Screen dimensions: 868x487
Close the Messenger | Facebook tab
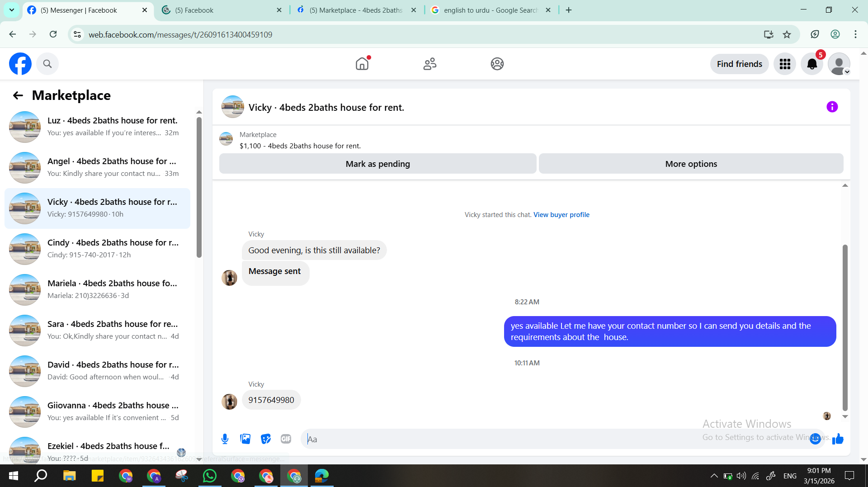click(x=145, y=10)
